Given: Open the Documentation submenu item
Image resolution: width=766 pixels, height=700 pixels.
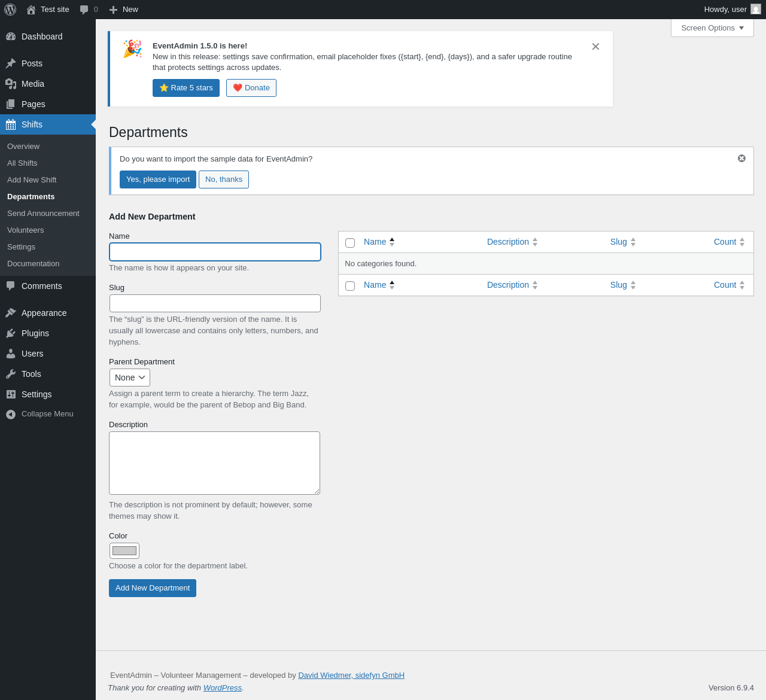Looking at the screenshot, I should pyautogui.click(x=34, y=264).
